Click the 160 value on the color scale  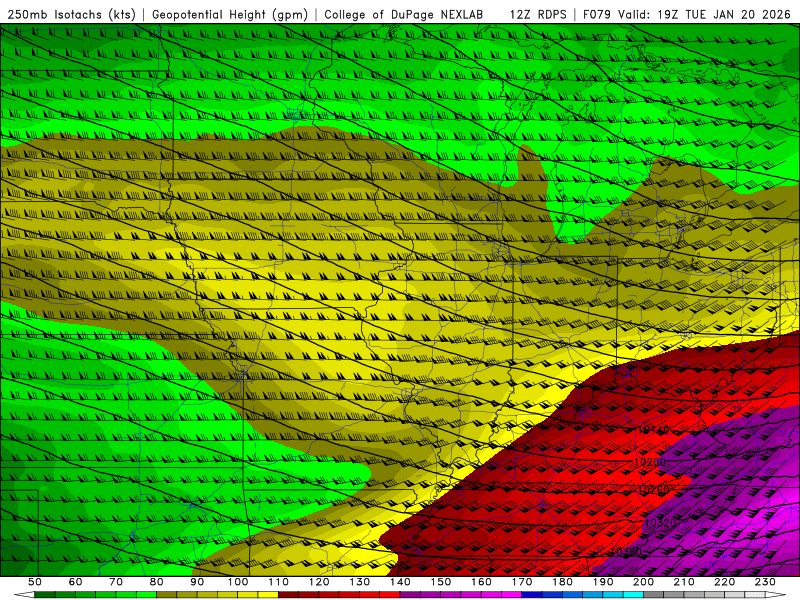click(x=481, y=582)
